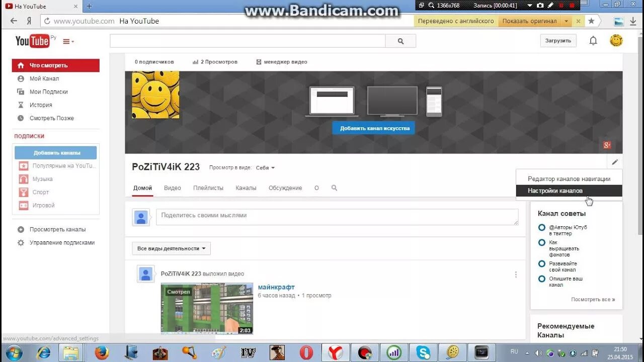The width and height of the screenshot is (644, 362).
Task: Open Игровой channel in the sidebar
Action: [44, 205]
